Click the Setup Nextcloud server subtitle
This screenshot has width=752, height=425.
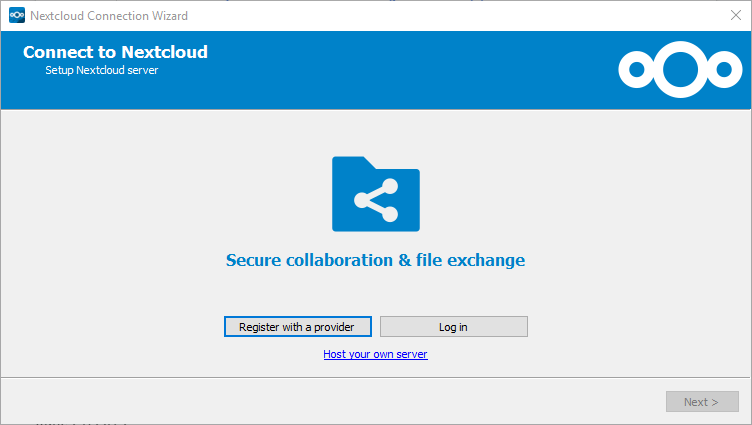pos(102,70)
